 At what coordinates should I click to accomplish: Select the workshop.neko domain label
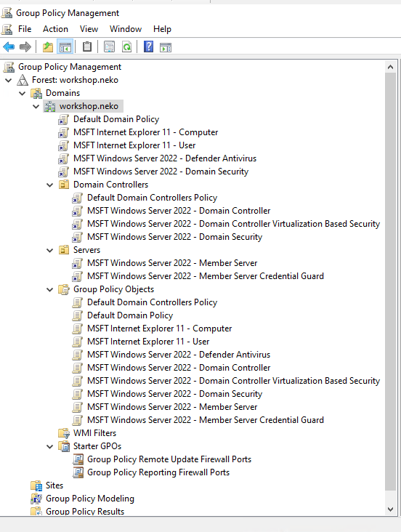point(89,106)
